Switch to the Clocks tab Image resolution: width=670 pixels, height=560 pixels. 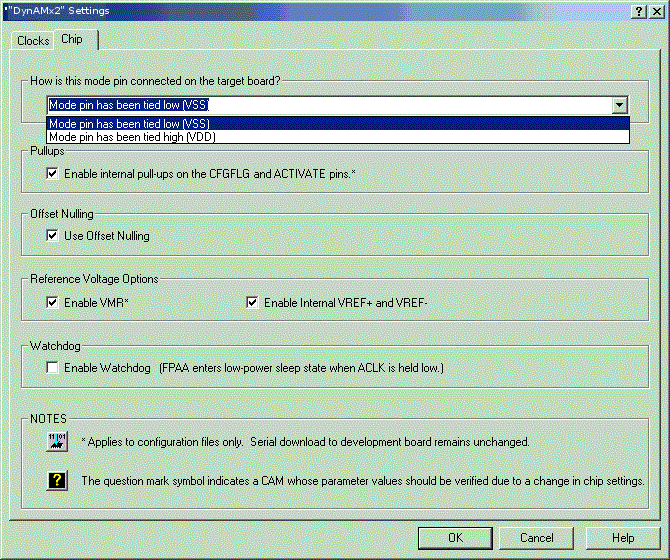coord(32,41)
